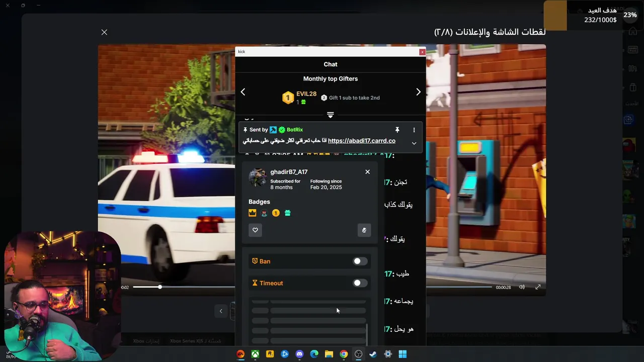
Task: Click the 'Feb 20, 2025' following date
Action: 326,188
